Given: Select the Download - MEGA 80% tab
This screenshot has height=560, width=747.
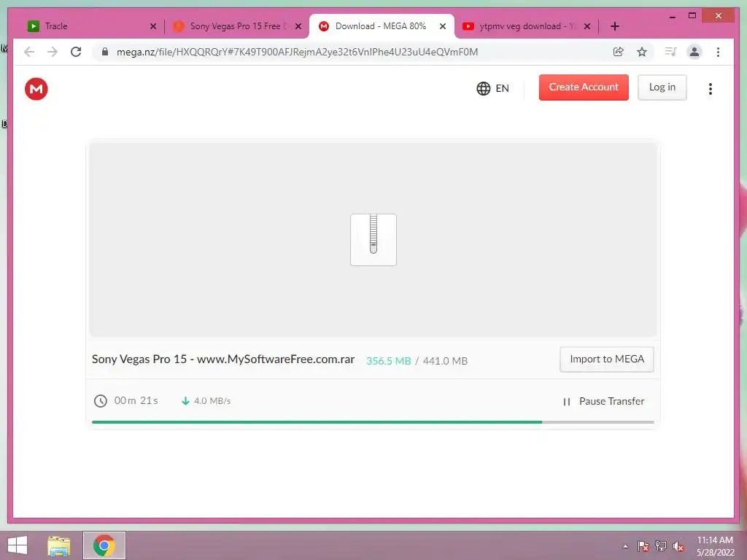Looking at the screenshot, I should 380,26.
